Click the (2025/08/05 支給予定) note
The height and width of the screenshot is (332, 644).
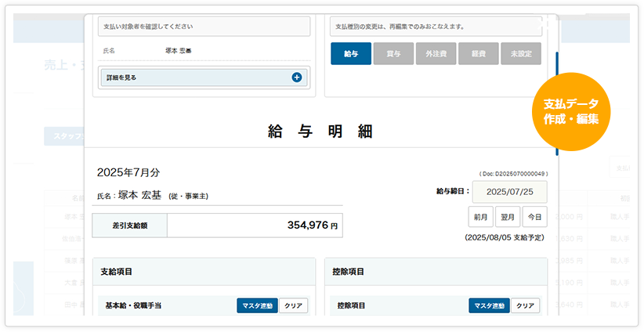click(x=505, y=237)
